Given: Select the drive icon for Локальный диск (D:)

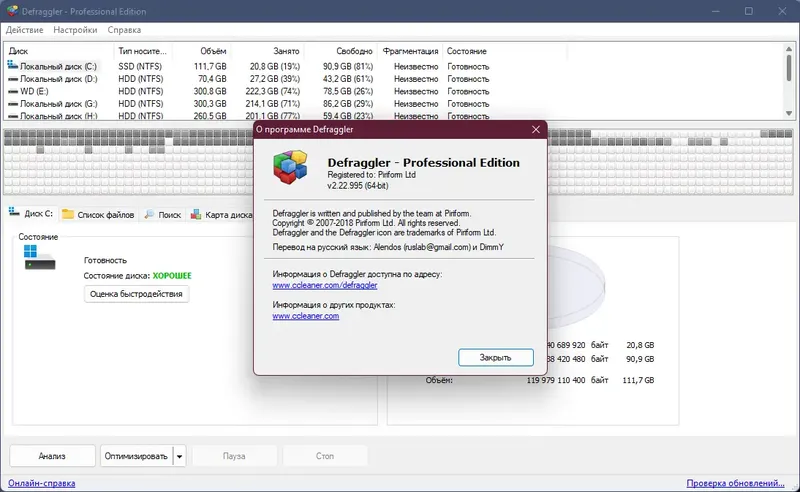Looking at the screenshot, I should [x=13, y=79].
